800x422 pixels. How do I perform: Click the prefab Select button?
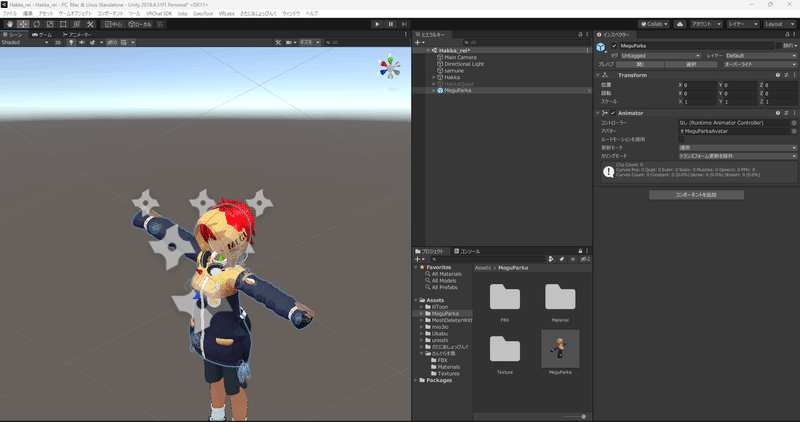click(x=691, y=64)
